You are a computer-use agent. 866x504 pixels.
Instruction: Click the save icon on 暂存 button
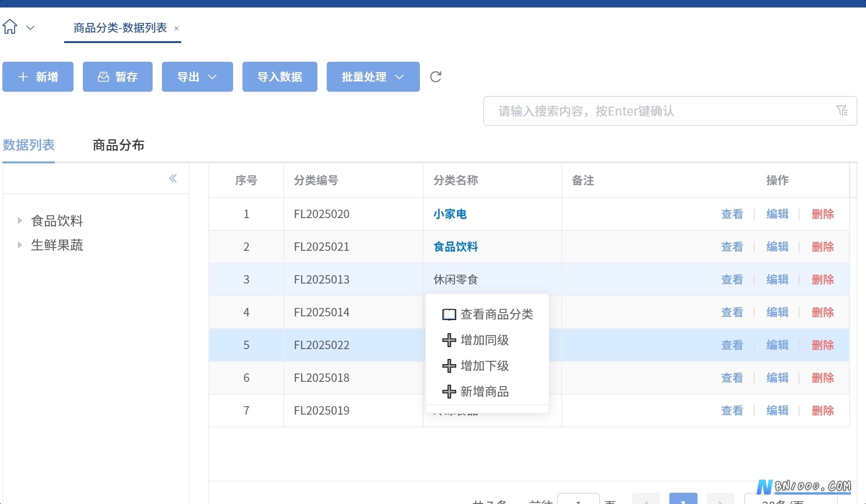point(103,77)
